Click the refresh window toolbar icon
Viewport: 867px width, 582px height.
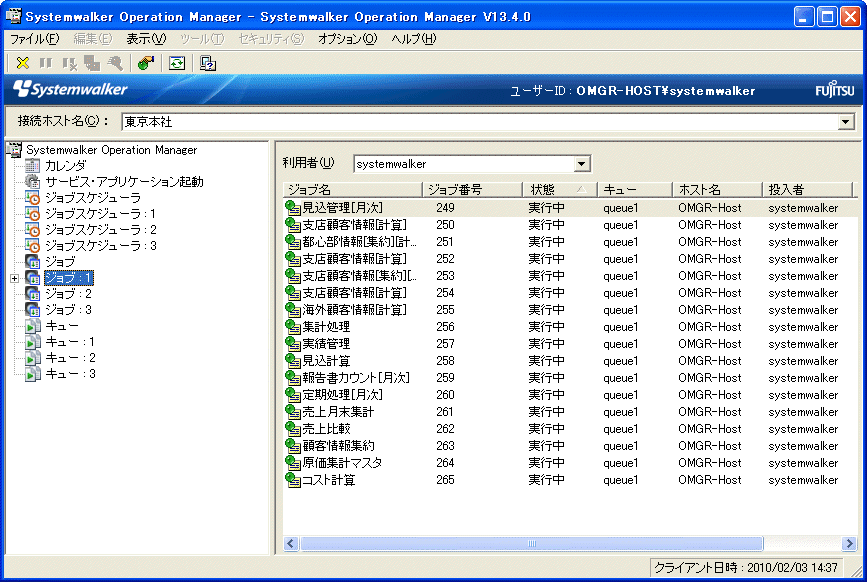click(177, 63)
